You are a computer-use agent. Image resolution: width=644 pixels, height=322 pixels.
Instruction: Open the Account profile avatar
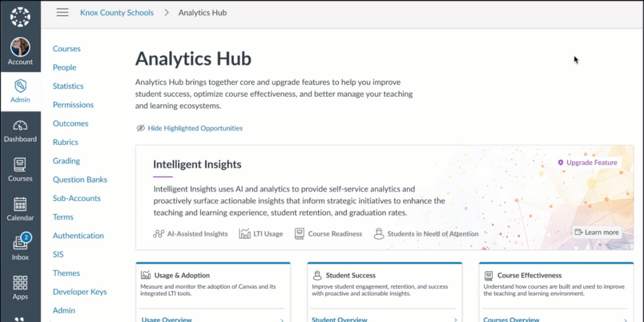[20, 47]
